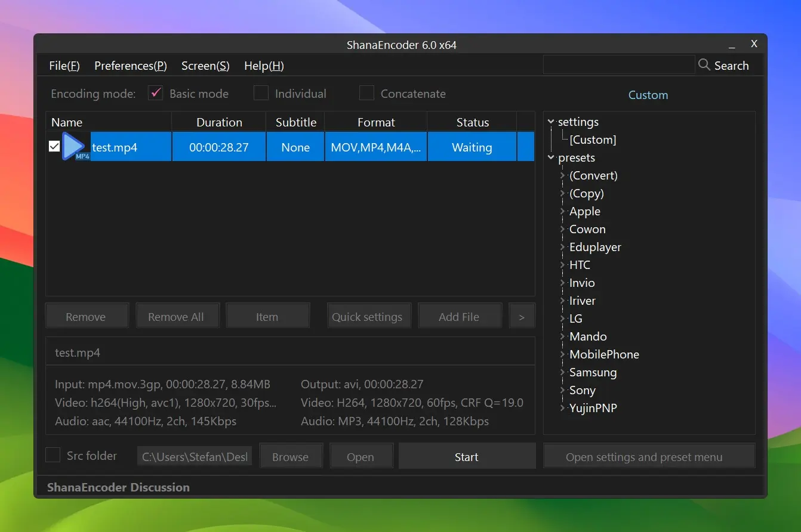Open the Preferences menu

click(130, 66)
